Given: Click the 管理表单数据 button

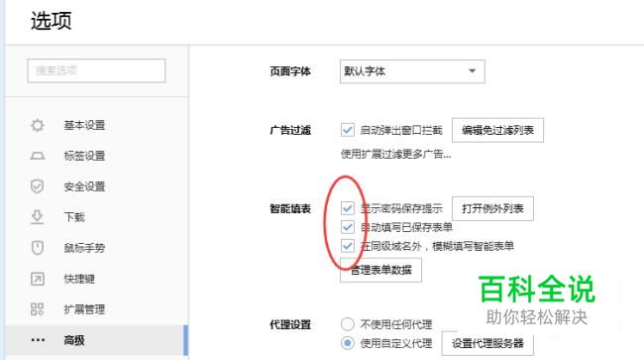Looking at the screenshot, I should pos(380,270).
